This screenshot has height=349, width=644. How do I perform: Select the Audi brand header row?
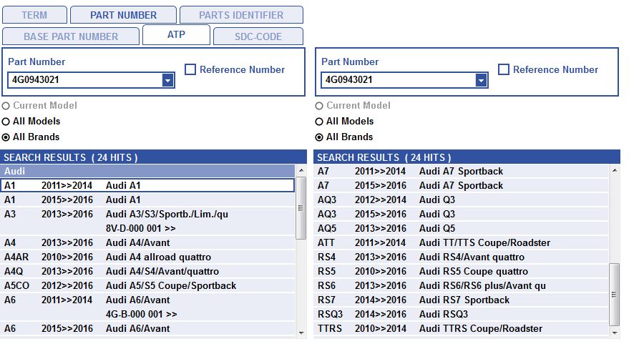coord(147,171)
